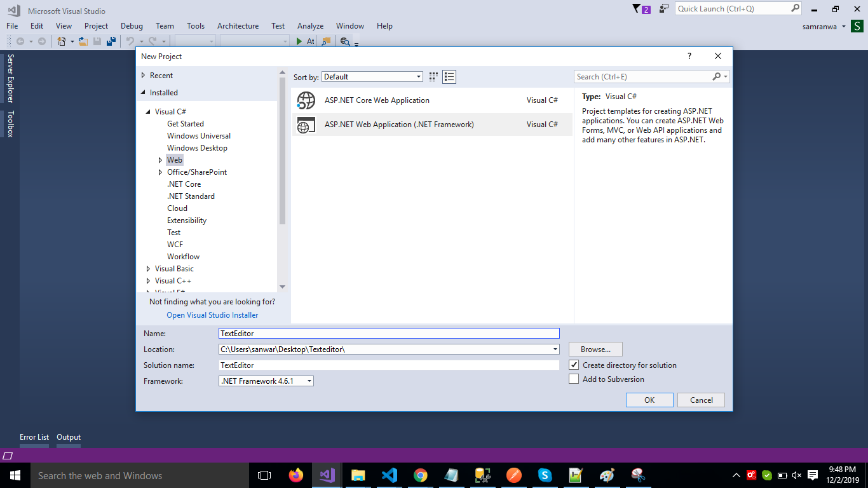
Task: Expand the Visual Basic tree node
Action: 148,269
